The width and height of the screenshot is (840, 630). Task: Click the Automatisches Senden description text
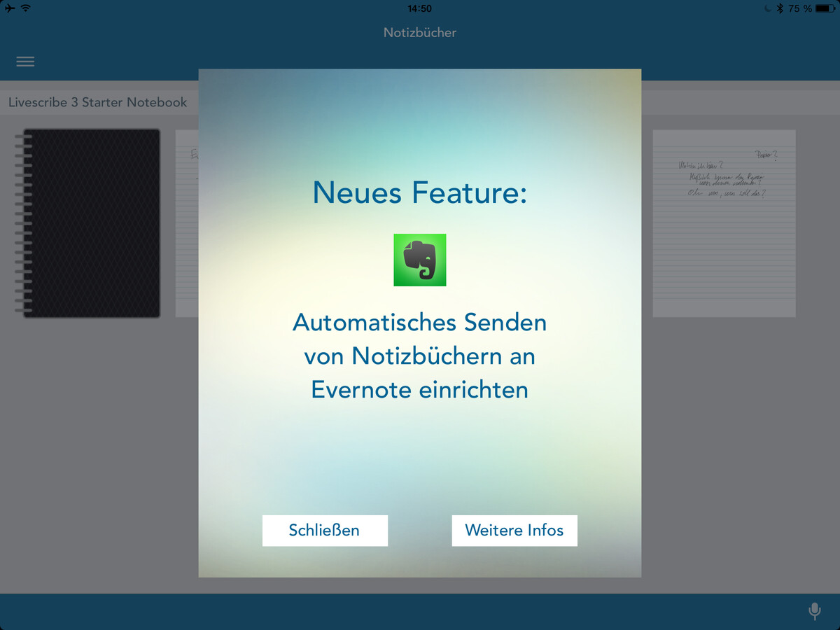(420, 356)
